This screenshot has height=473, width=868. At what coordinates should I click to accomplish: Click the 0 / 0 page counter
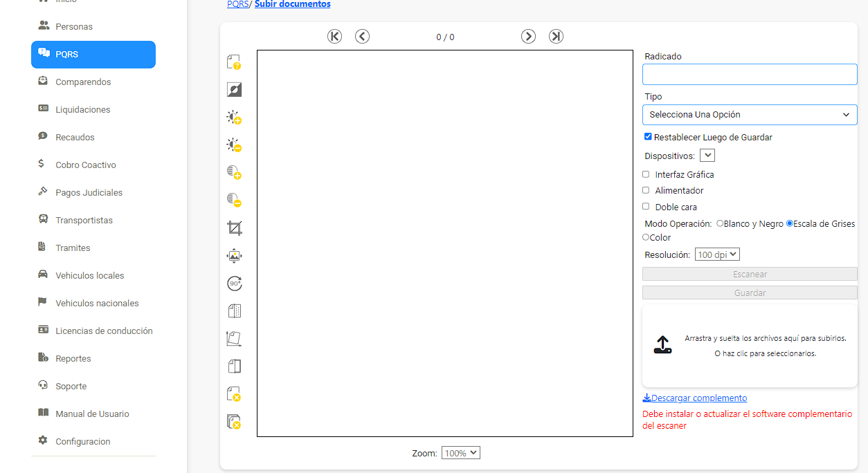(445, 37)
